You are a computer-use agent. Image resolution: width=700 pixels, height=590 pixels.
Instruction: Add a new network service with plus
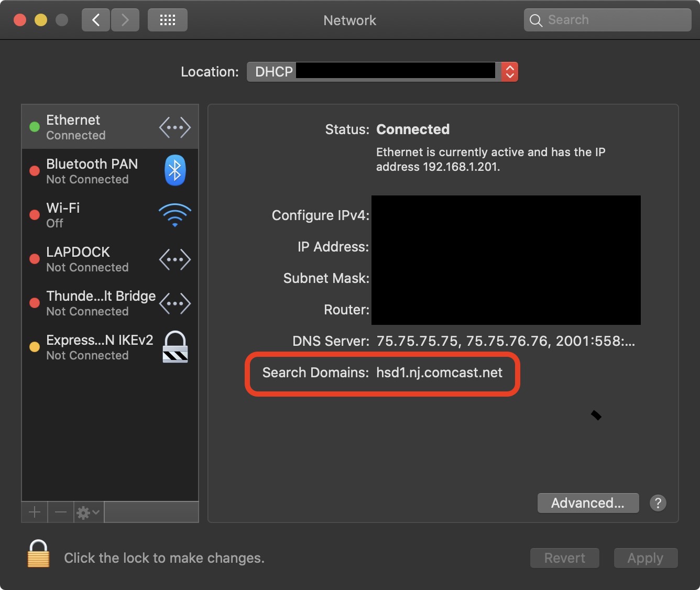pos(35,512)
